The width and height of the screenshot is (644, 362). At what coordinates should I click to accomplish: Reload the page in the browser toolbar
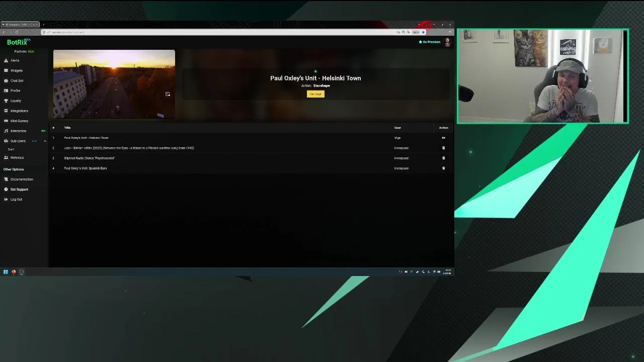pyautogui.click(x=17, y=32)
